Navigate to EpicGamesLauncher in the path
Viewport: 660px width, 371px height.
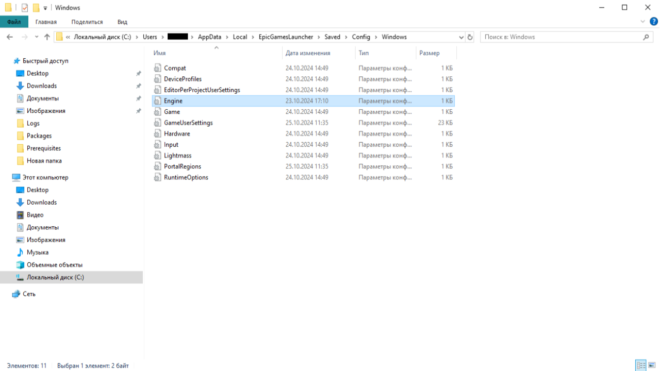(286, 37)
